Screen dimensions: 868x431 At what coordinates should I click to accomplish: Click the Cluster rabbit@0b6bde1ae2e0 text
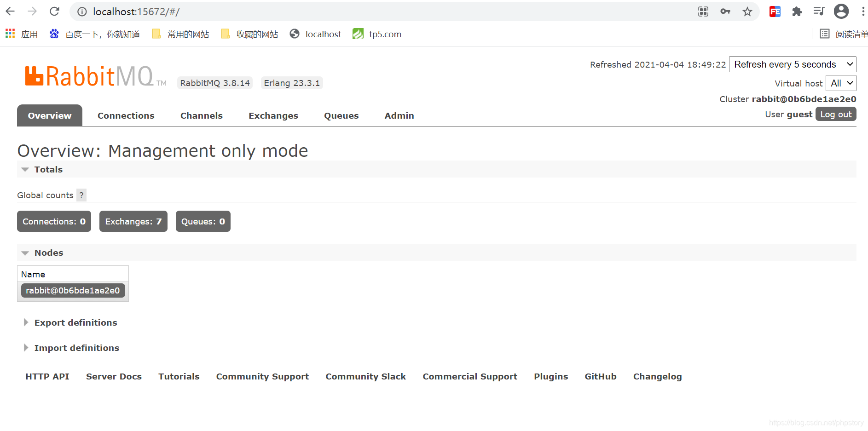pyautogui.click(x=788, y=99)
